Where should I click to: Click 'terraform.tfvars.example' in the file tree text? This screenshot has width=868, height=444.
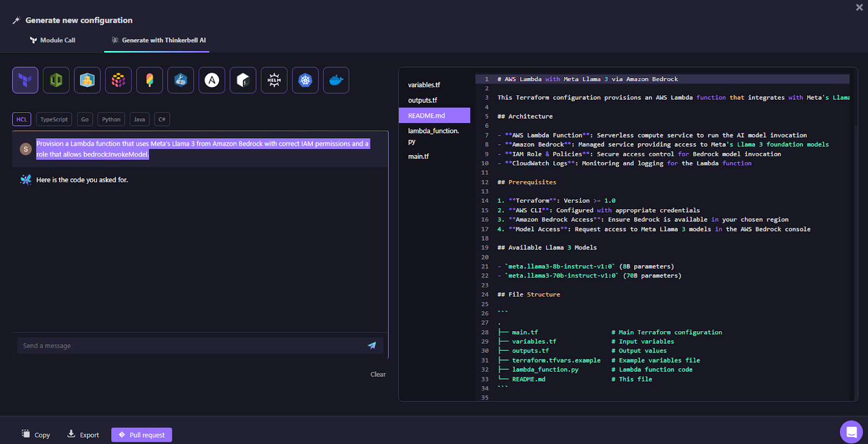pyautogui.click(x=556, y=360)
